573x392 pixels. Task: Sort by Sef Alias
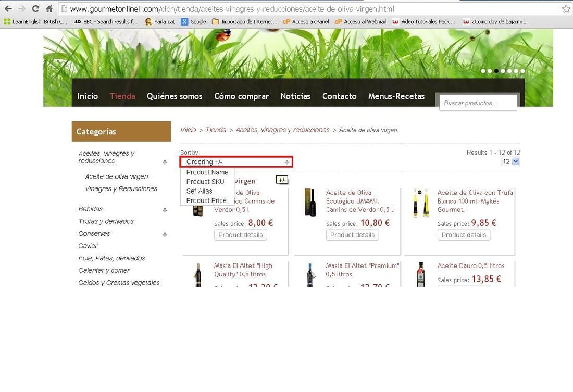coord(199,191)
